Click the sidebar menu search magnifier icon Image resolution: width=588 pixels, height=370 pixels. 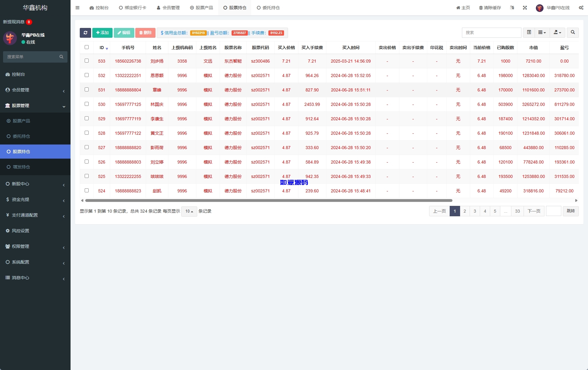pos(61,57)
